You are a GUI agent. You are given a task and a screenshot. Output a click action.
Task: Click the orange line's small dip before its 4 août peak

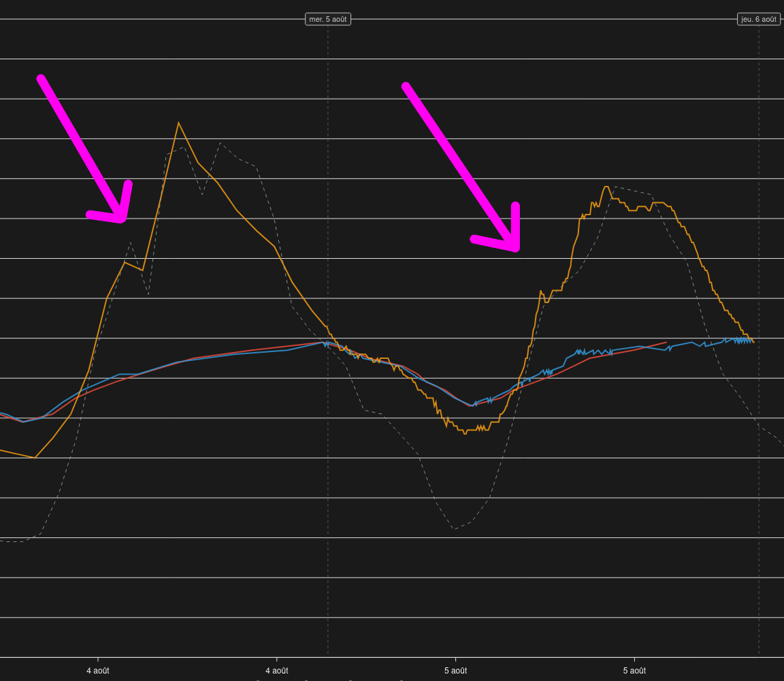tap(142, 270)
